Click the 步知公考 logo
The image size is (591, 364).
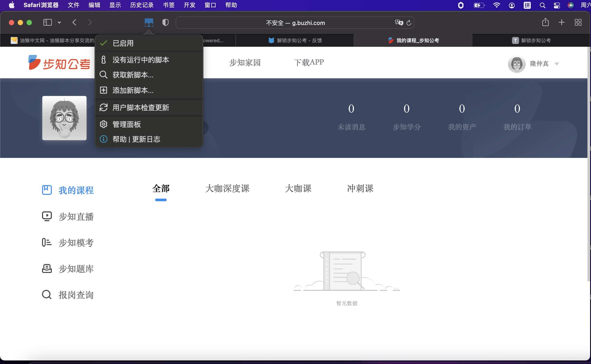click(59, 63)
